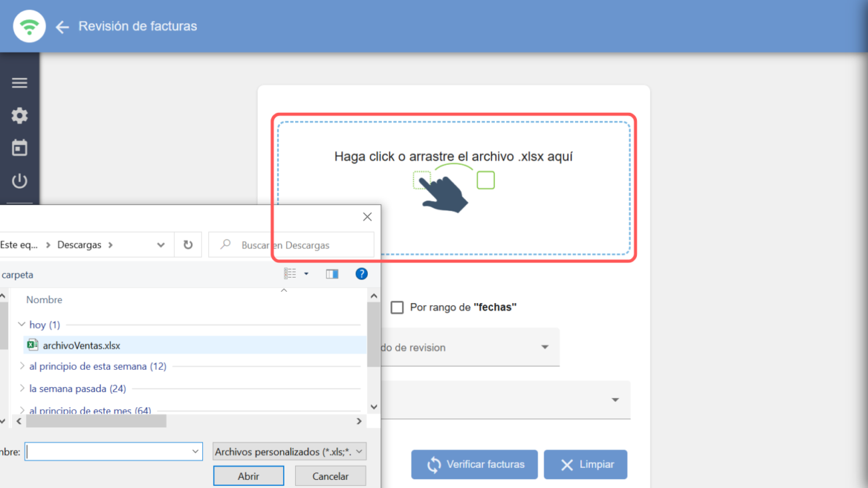Click the Cancelar button
868x488 pixels.
[x=331, y=476]
